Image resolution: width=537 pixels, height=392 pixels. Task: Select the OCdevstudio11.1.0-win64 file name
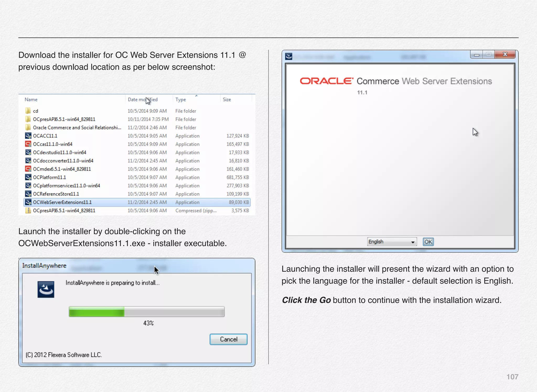[x=60, y=152]
